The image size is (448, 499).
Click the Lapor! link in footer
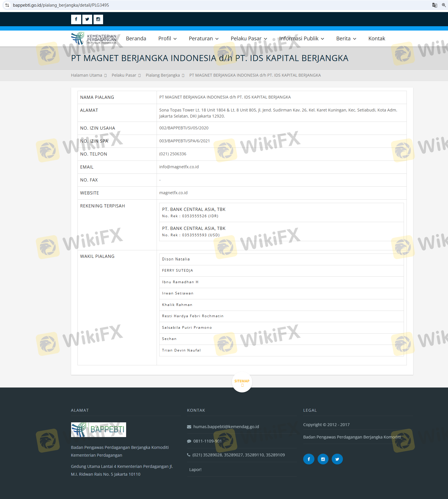tap(195, 470)
